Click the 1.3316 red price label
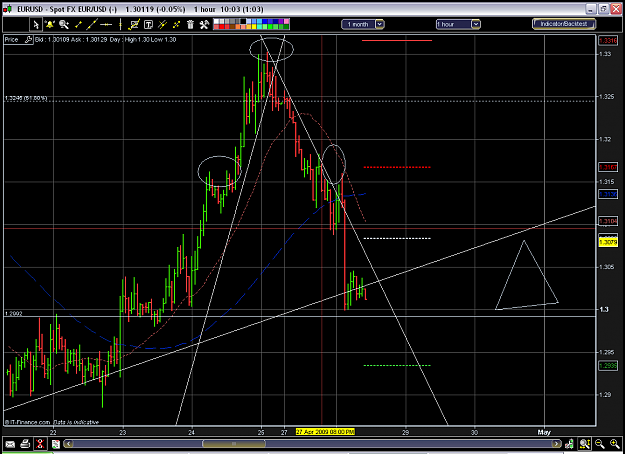625x454 pixels. (x=608, y=40)
